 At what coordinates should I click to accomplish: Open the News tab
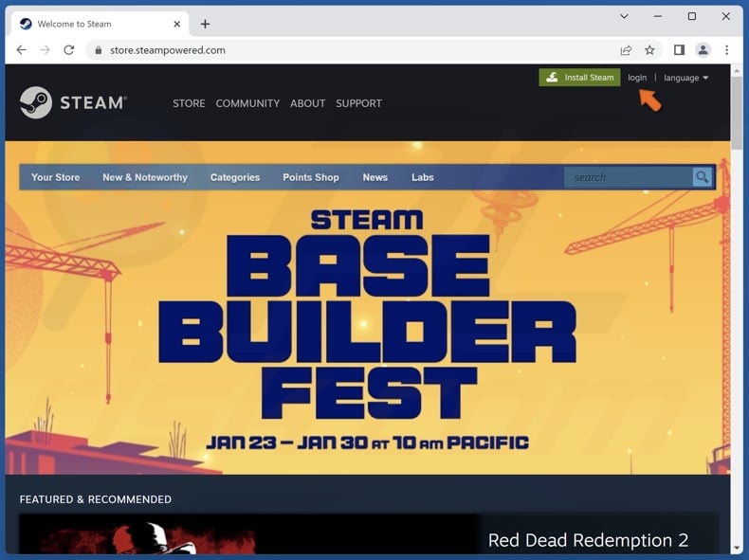tap(375, 177)
